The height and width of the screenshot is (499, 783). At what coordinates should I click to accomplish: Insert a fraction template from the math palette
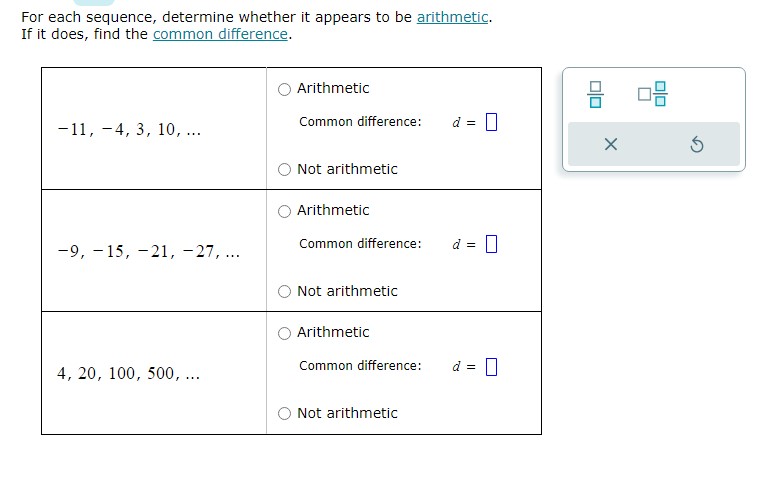click(595, 94)
